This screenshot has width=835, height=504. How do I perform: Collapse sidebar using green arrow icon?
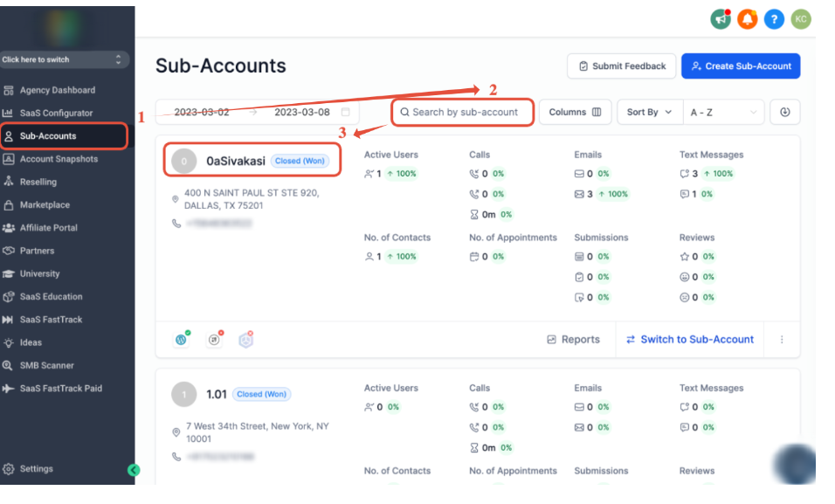(x=134, y=470)
